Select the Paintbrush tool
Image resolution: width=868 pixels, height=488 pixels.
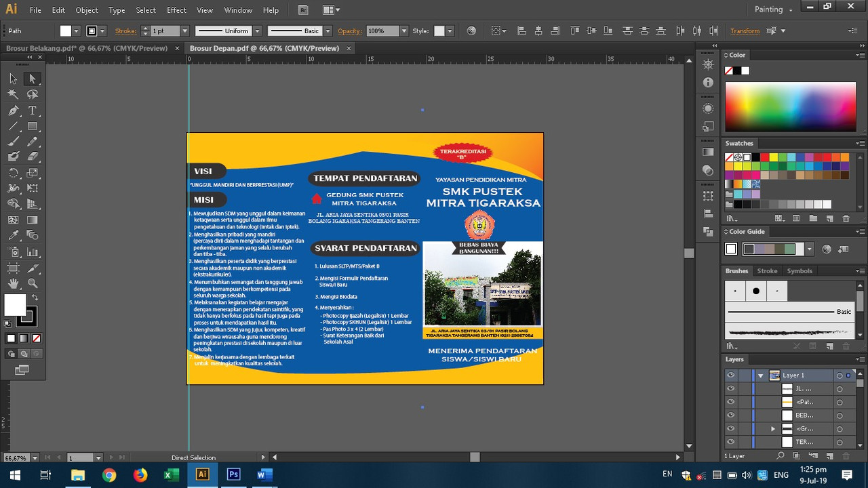[x=14, y=142]
